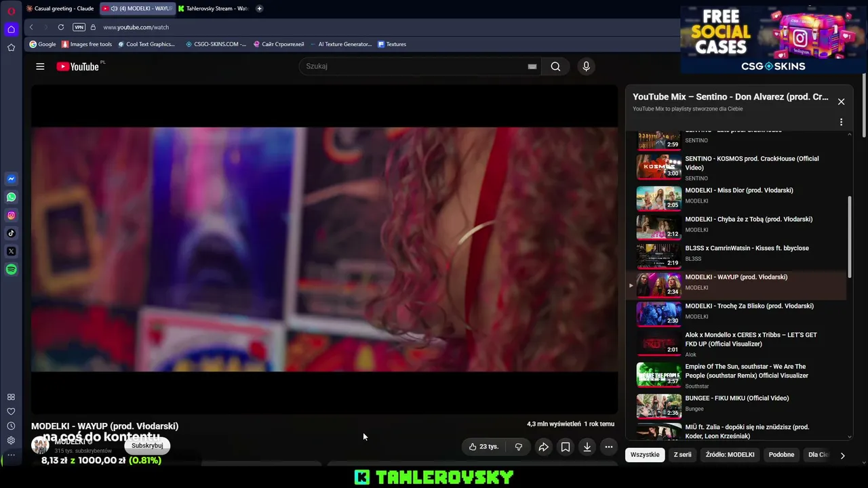Open the Сайт Строителей bookmark
This screenshot has height=488, width=868.
[279, 44]
